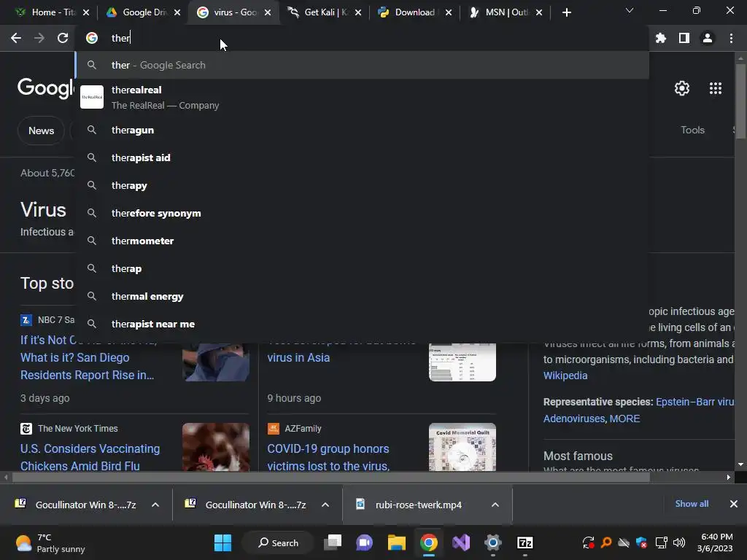Screen dimensions: 747x560
Task: Choose the 'therefore synonym' suggestion
Action: click(x=362, y=213)
